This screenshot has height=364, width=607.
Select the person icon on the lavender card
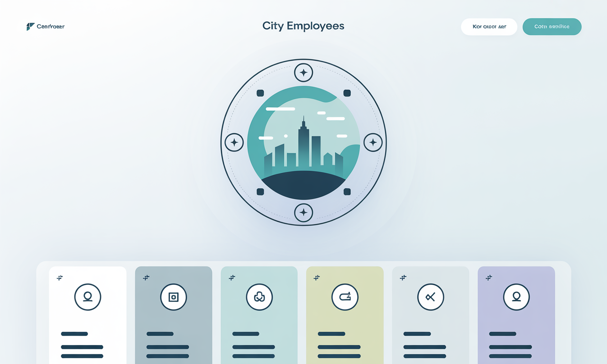[516, 297]
